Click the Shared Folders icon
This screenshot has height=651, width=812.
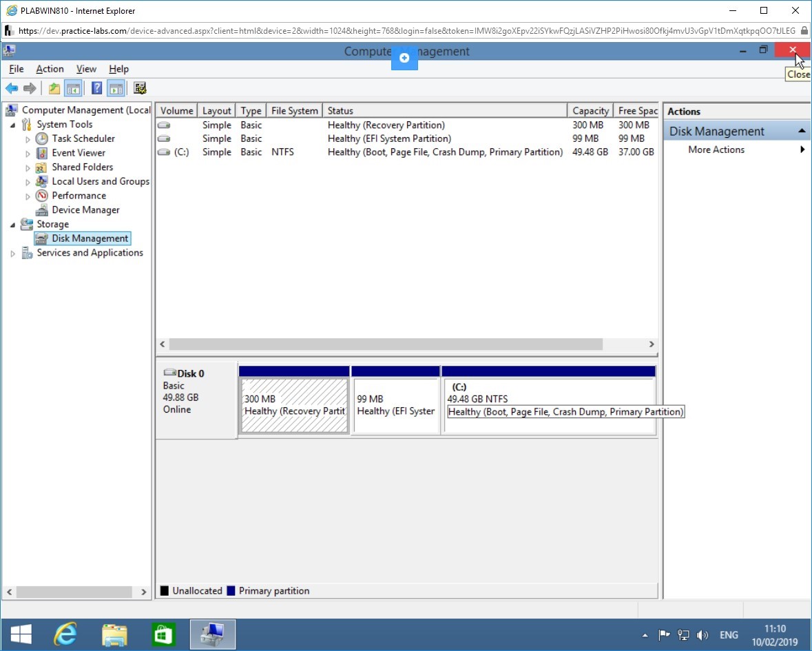[41, 167]
